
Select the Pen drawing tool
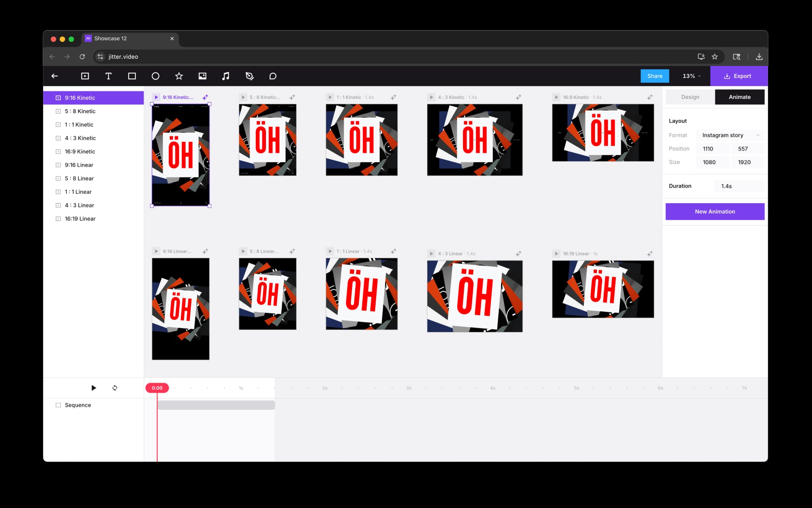tap(250, 76)
